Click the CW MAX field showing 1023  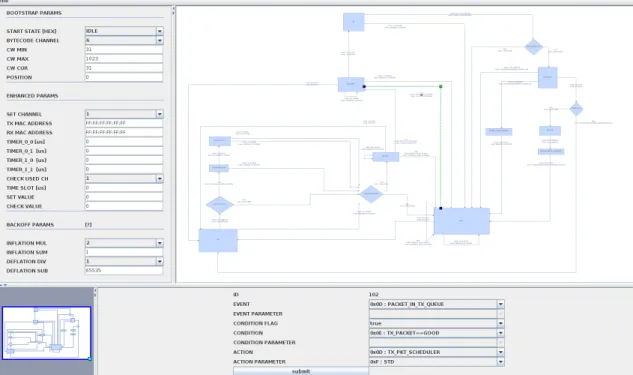[124, 59]
